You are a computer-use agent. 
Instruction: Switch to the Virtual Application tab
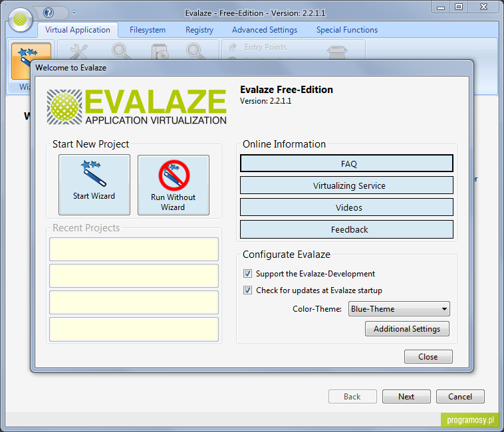(78, 30)
